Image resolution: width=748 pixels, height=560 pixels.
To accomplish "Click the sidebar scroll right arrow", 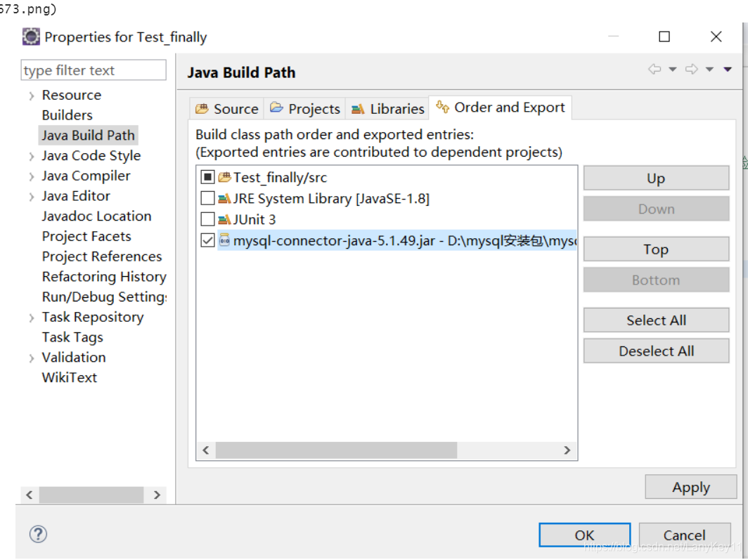I will coord(157,495).
